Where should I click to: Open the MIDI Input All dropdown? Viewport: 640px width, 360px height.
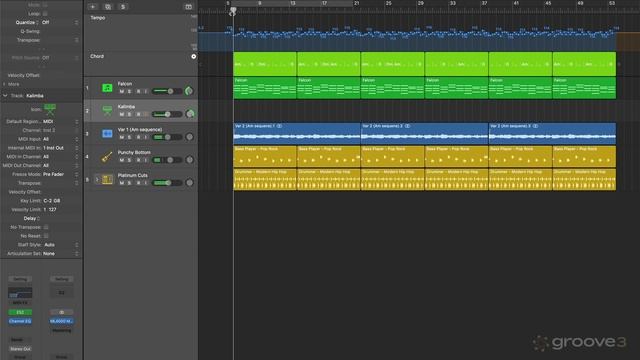tap(60, 139)
